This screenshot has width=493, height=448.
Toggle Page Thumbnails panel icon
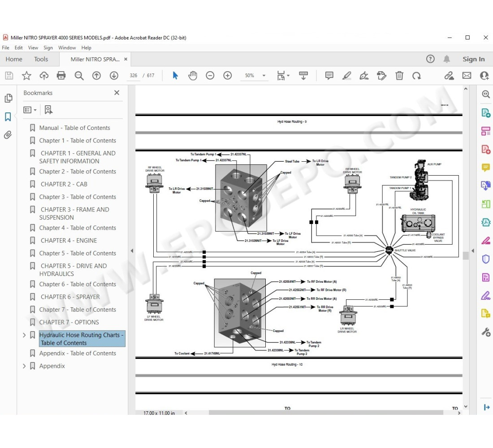tap(8, 99)
